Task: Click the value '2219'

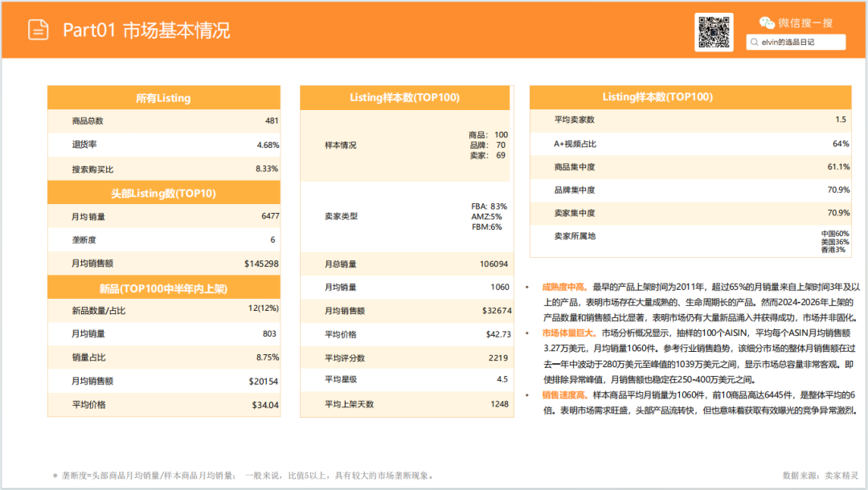Action: coord(498,357)
